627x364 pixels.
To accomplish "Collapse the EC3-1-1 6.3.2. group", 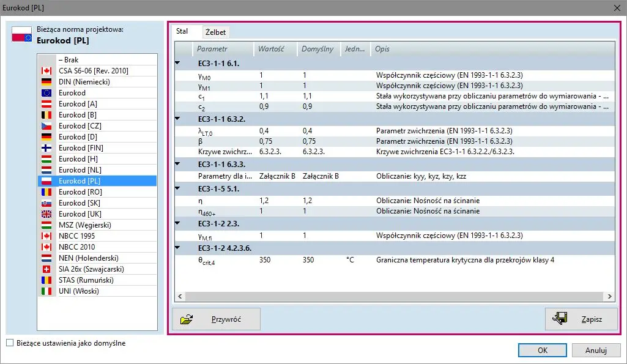I will [177, 119].
